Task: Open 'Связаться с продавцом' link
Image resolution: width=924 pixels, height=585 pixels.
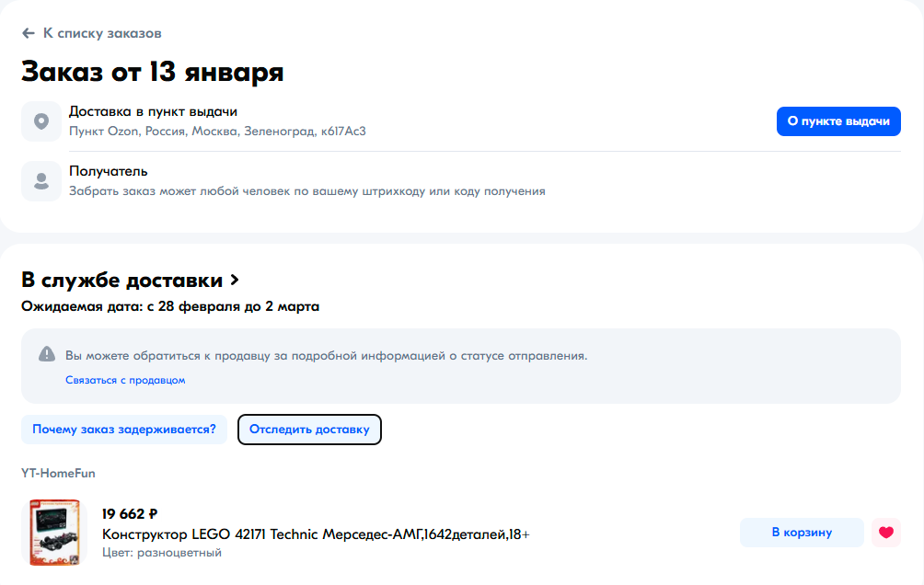Action: (x=125, y=380)
